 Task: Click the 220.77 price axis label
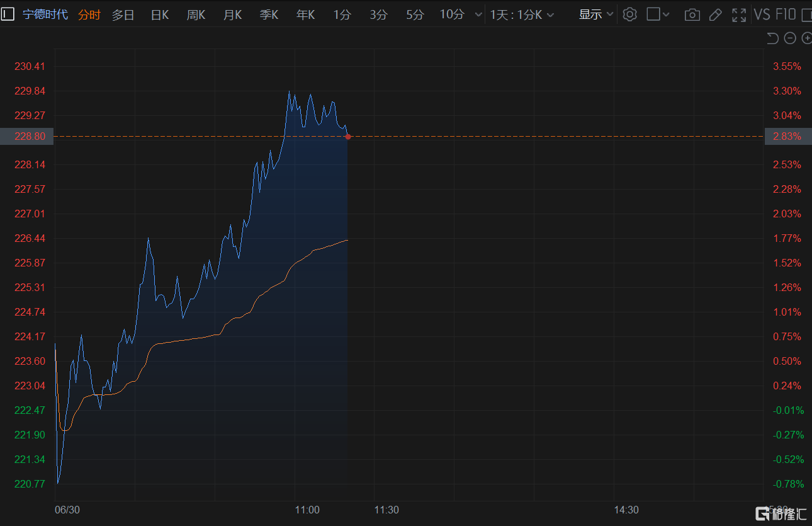[x=30, y=484]
